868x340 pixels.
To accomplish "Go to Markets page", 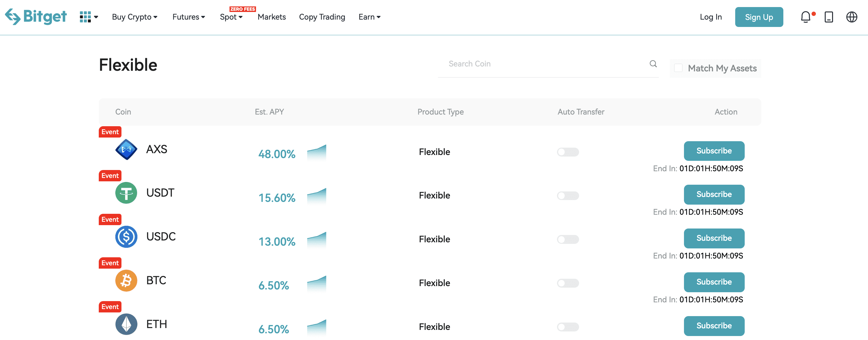I will click(271, 17).
